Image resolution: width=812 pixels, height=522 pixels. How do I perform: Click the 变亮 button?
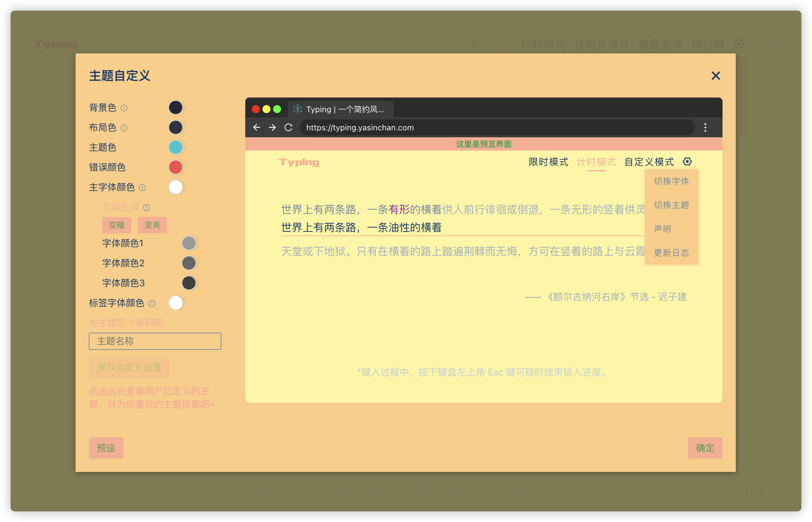152,225
